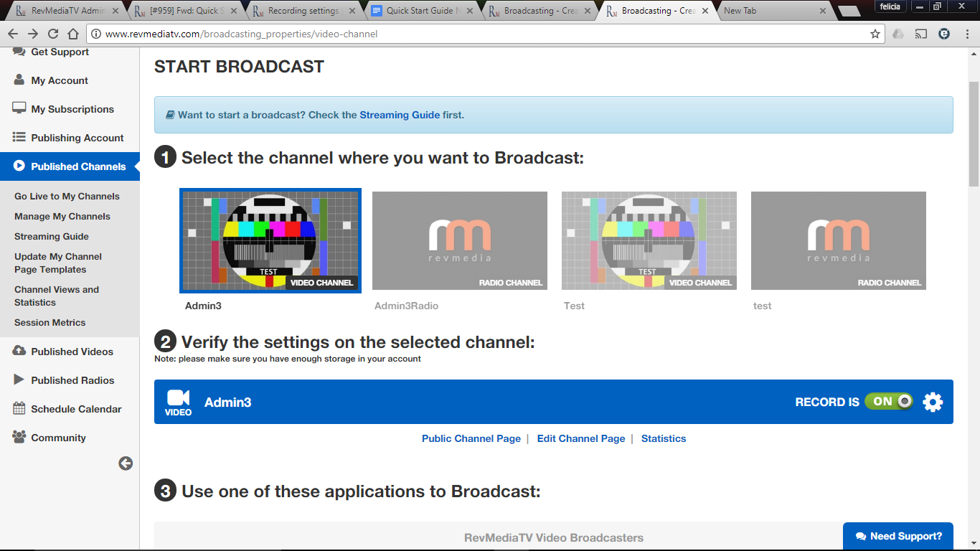Open channel settings gear icon on Admin3 bar
This screenshot has height=551, width=980.
[x=933, y=402]
